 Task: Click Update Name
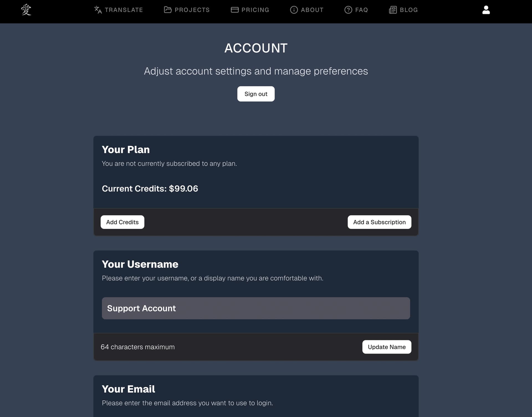tap(387, 347)
